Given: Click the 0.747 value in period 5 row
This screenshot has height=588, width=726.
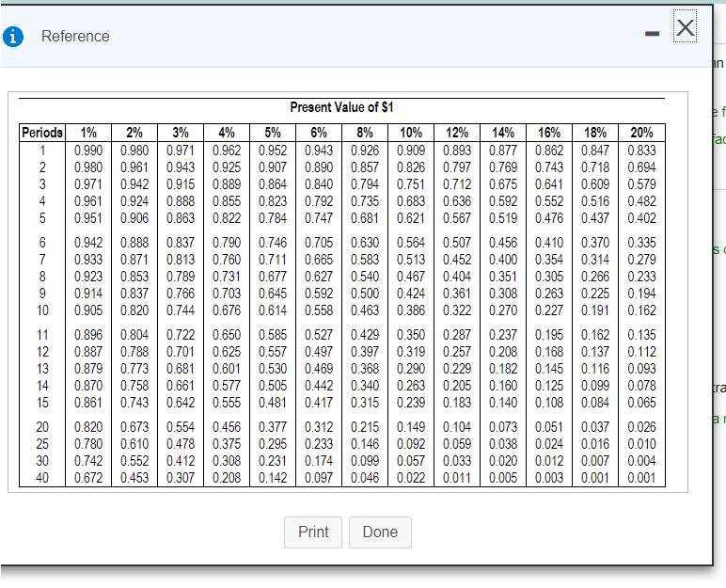Looking at the screenshot, I should click(x=319, y=218).
